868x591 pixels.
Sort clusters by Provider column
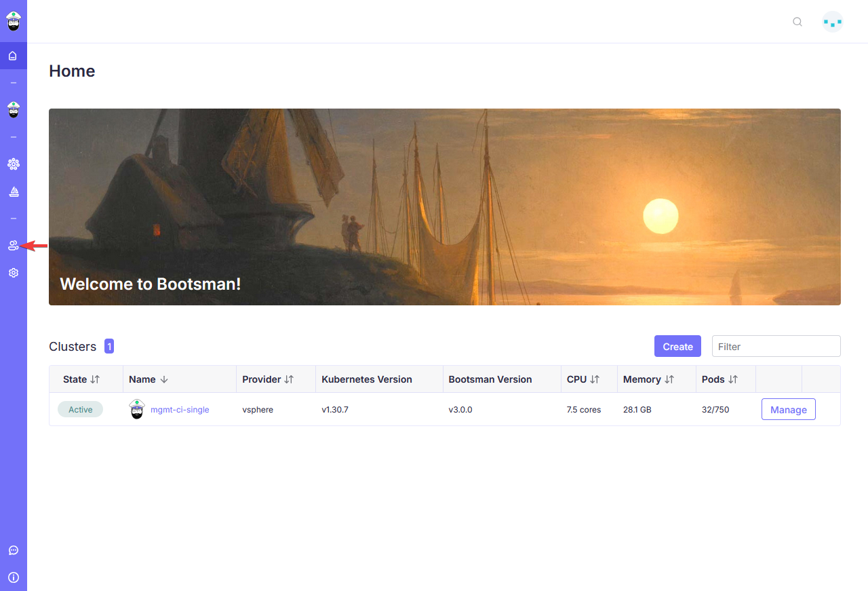coord(289,379)
